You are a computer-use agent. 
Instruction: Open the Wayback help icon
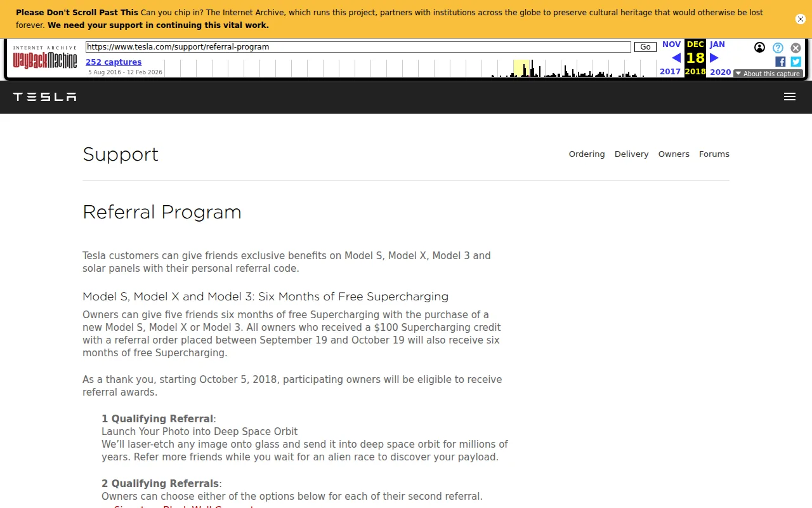click(778, 48)
